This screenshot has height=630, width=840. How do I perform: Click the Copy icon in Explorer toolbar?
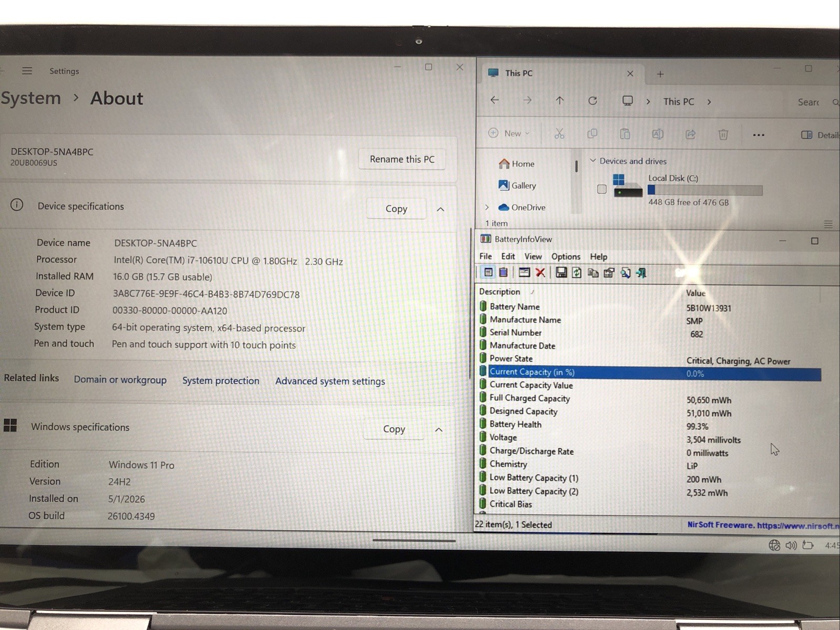point(592,134)
